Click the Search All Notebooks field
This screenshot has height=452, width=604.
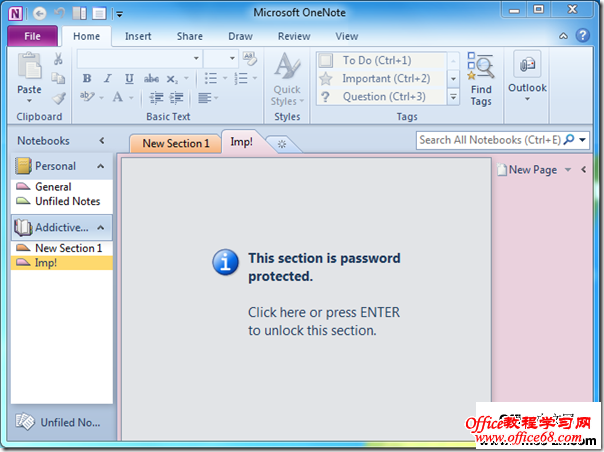coord(489,140)
